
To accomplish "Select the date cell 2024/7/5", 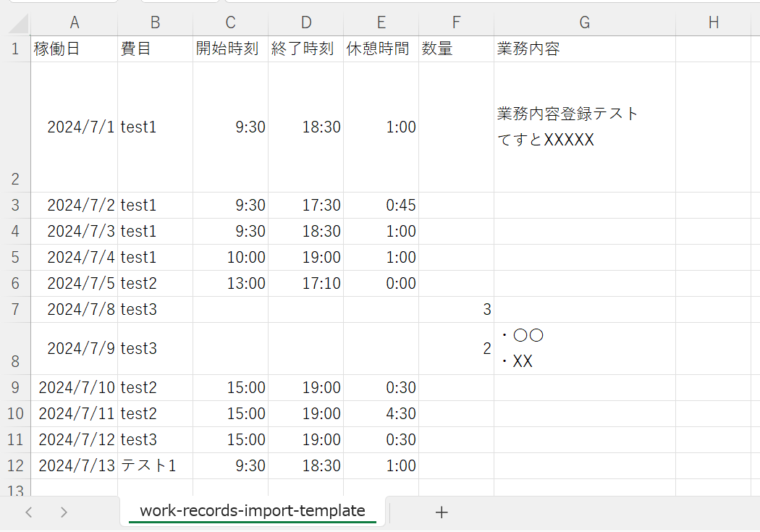I will tap(74, 283).
